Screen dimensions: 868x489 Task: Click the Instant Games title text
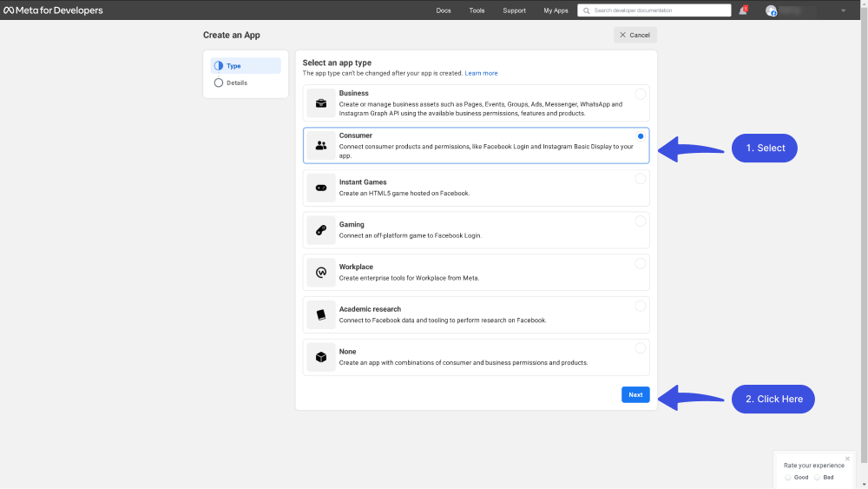tap(363, 182)
